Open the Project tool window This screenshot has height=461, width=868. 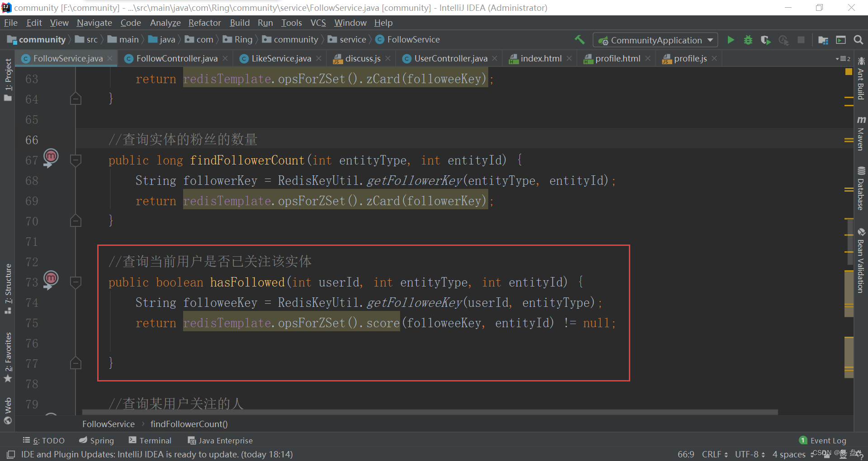[8, 80]
